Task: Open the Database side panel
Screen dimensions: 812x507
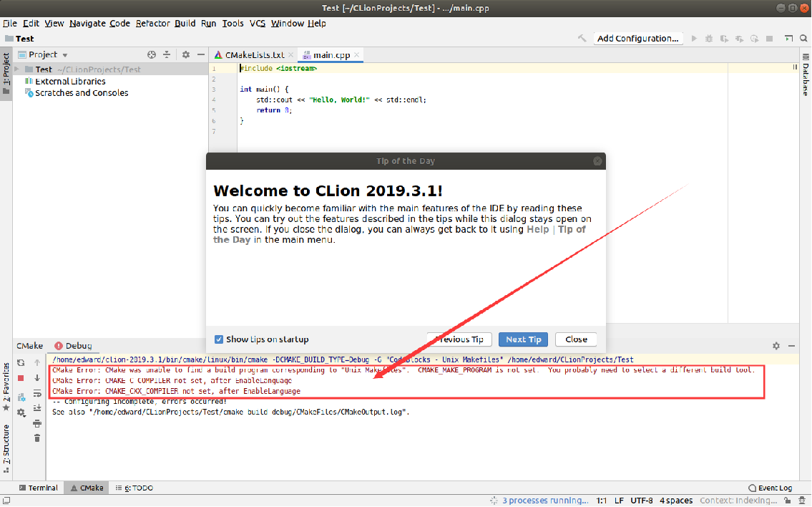Action: (806, 75)
